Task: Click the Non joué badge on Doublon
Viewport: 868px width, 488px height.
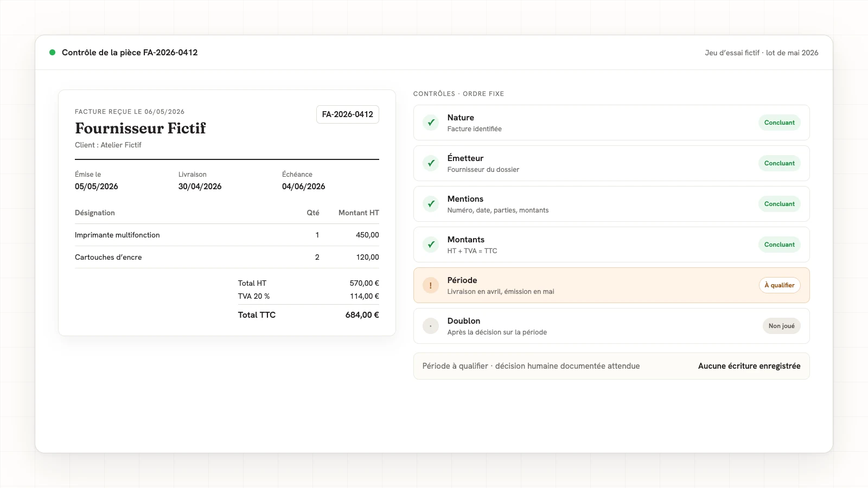Action: [x=781, y=326]
